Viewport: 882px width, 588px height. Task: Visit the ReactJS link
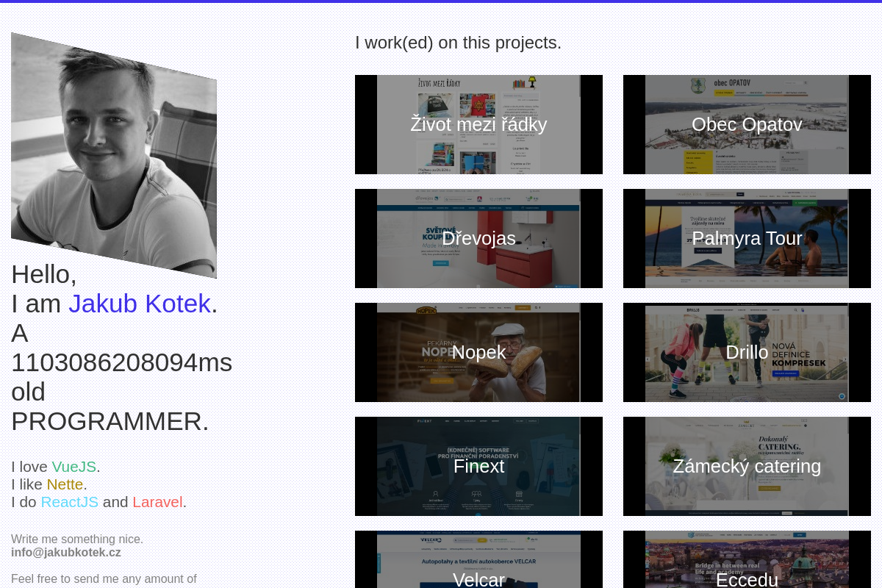(69, 502)
